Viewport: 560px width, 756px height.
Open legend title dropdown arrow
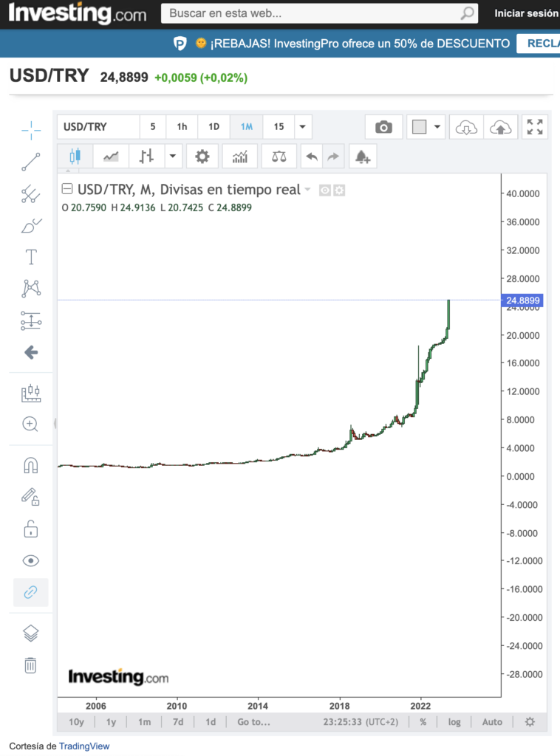pos(308,190)
